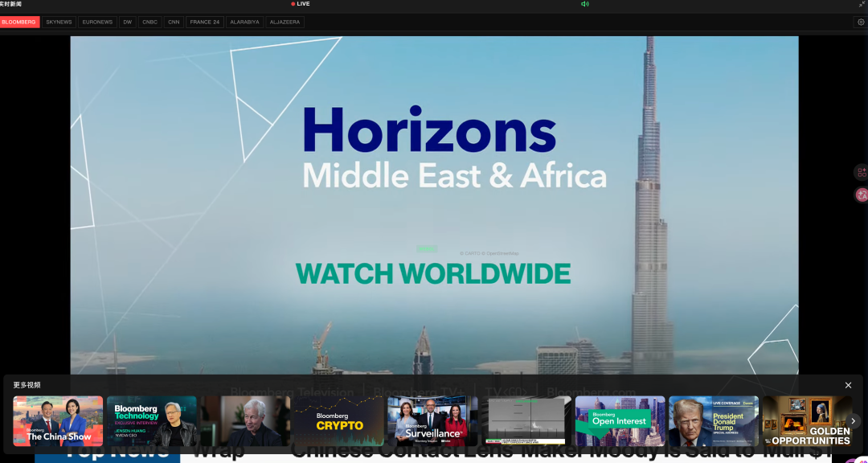Open The China Show thumbnail
868x463 pixels.
(x=58, y=421)
